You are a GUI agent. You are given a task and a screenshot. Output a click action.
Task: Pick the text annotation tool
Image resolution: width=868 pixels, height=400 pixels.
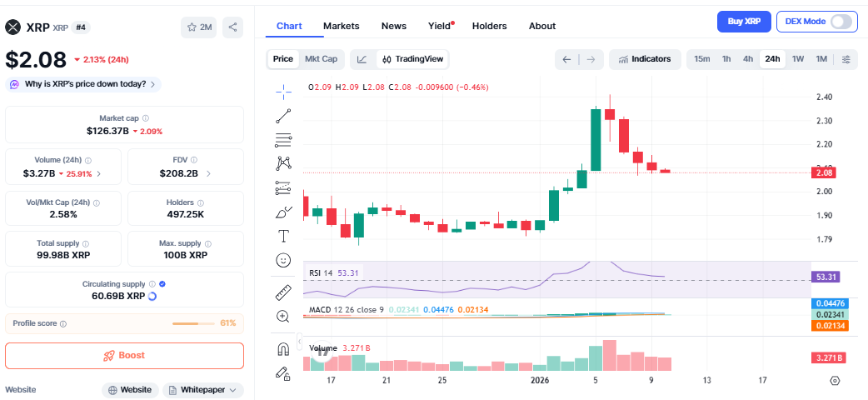point(283,236)
